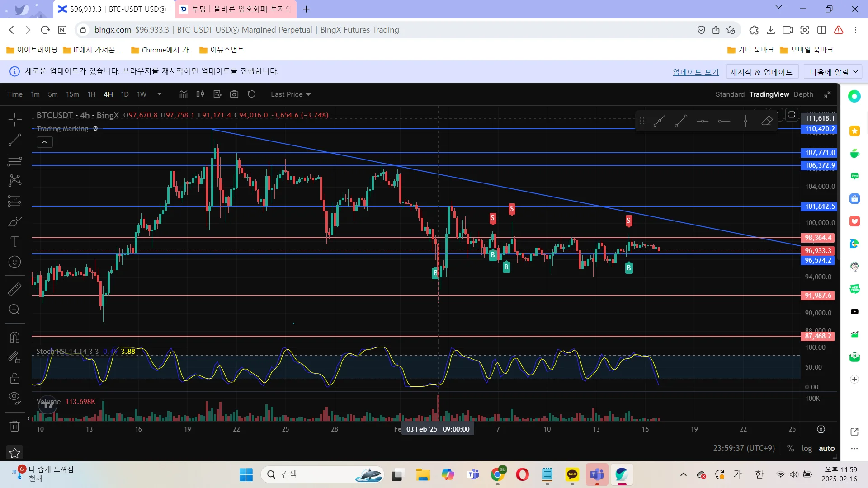
Task: Click the 업데이트 보기 link
Action: click(695, 72)
